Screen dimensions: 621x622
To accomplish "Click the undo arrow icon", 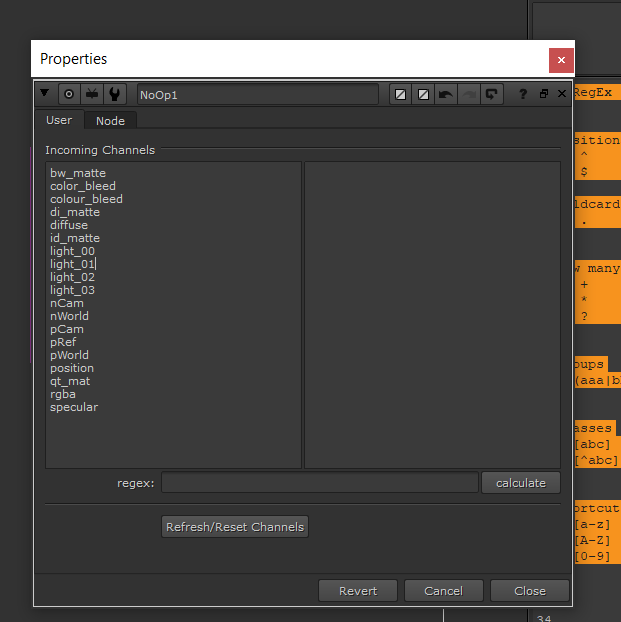I will point(446,94).
